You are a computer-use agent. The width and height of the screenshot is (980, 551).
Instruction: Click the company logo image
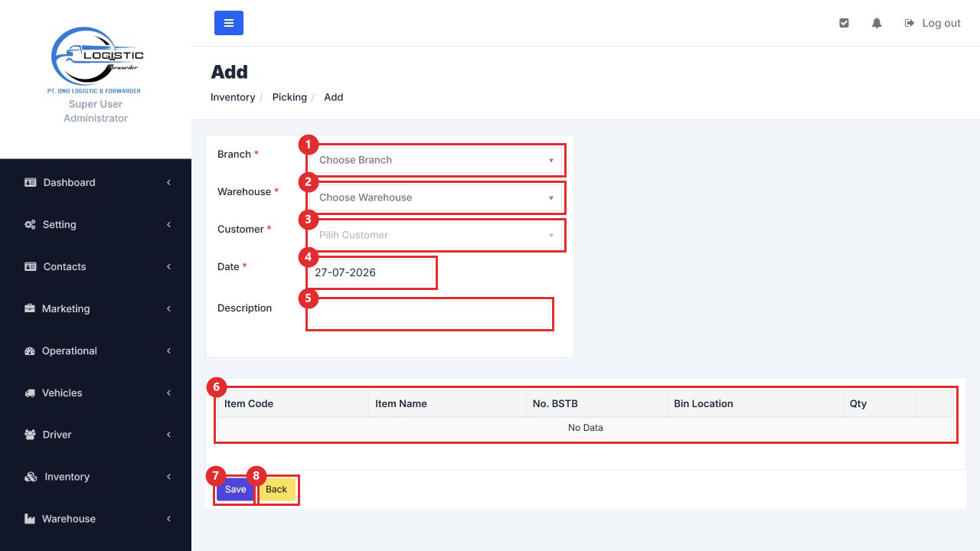pos(96,60)
